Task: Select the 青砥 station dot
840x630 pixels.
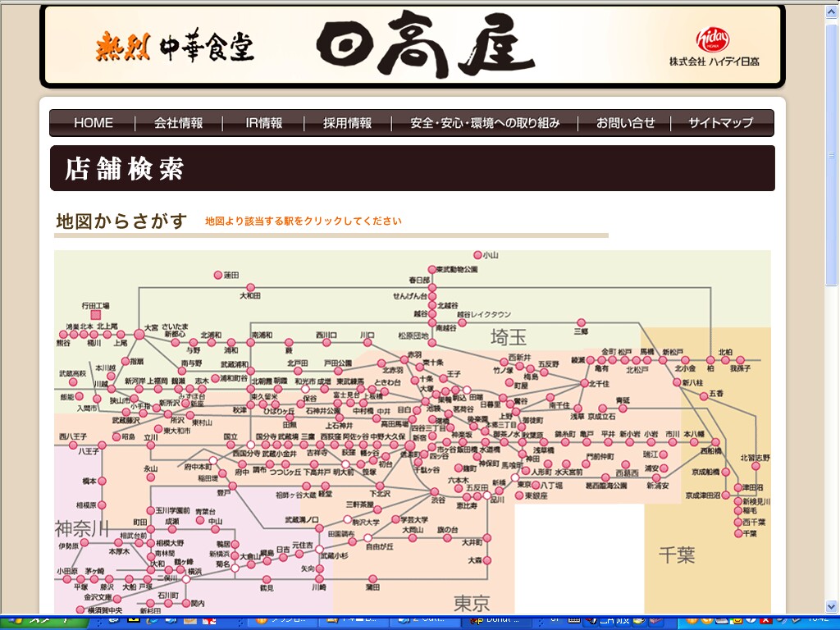Action: 623,409
